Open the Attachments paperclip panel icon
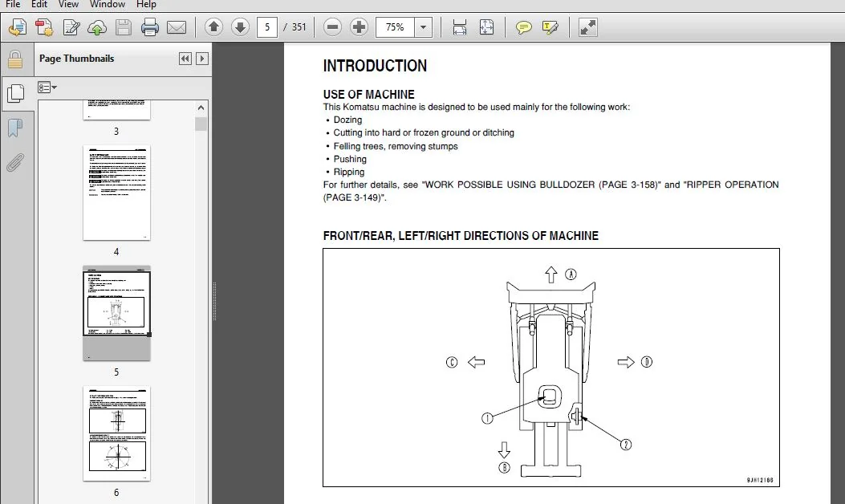The width and height of the screenshot is (845, 504). tap(15, 161)
